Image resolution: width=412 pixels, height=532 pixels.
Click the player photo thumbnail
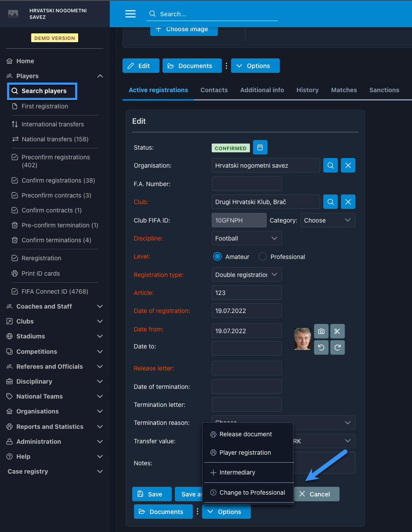302,339
